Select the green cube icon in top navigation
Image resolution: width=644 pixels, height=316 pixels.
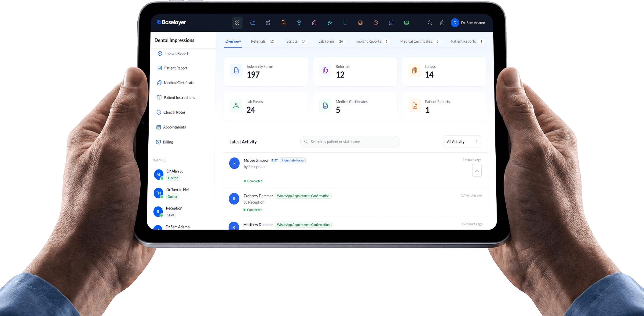[x=299, y=23]
